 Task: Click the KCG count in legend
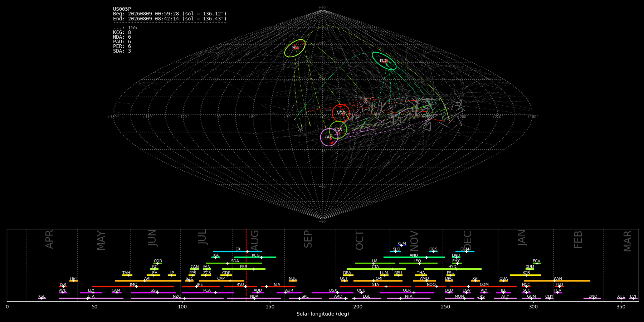click(122, 33)
